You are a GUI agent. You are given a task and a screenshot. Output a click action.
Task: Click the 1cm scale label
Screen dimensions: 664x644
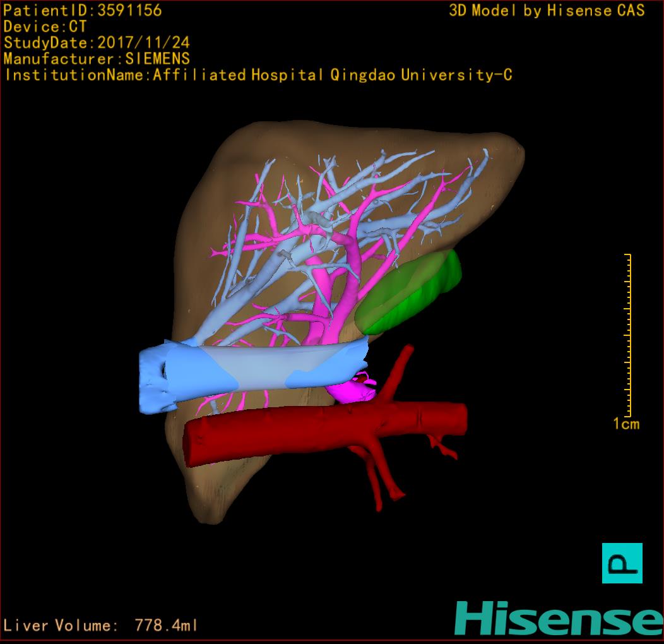coord(626,424)
